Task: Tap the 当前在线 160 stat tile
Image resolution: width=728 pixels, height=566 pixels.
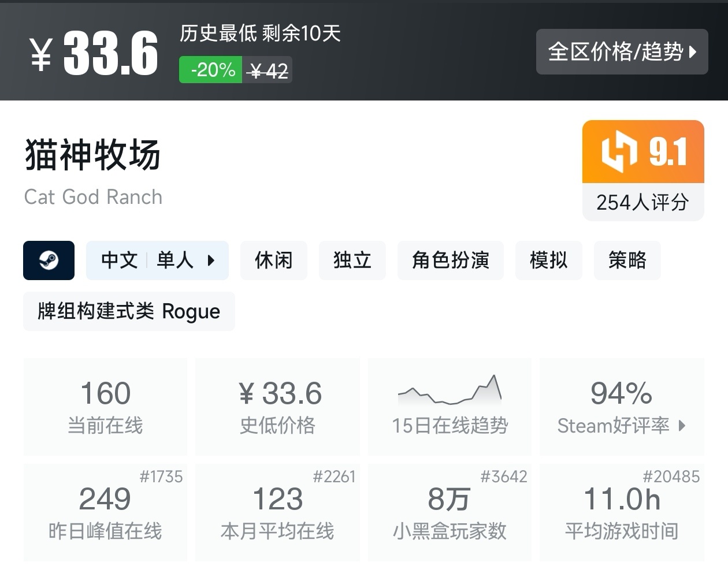Action: pyautogui.click(x=105, y=406)
